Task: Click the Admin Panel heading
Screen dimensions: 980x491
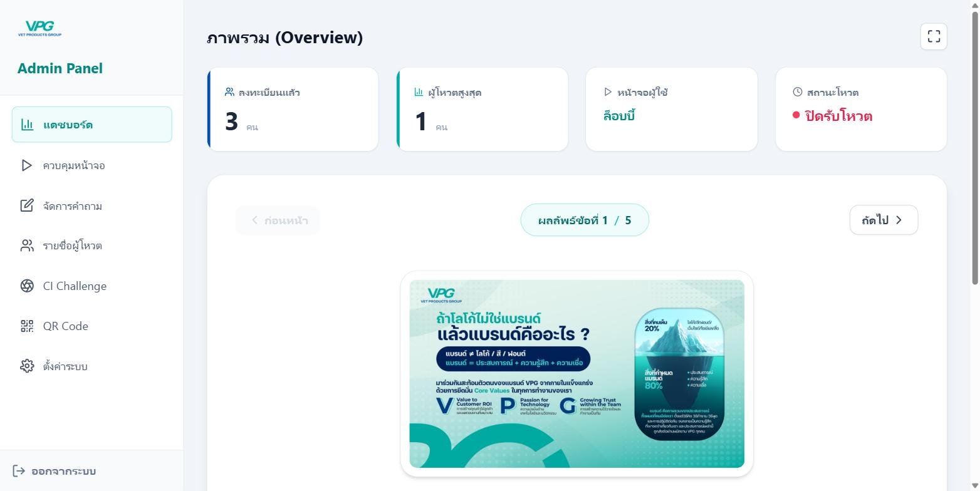Action: coord(60,68)
